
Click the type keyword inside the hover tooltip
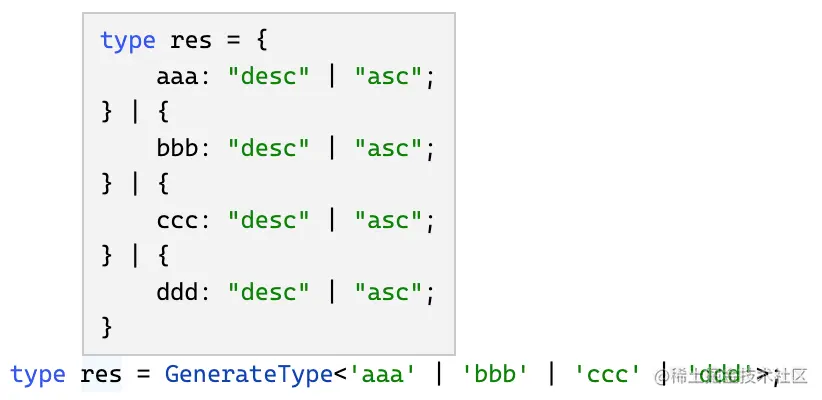(128, 41)
